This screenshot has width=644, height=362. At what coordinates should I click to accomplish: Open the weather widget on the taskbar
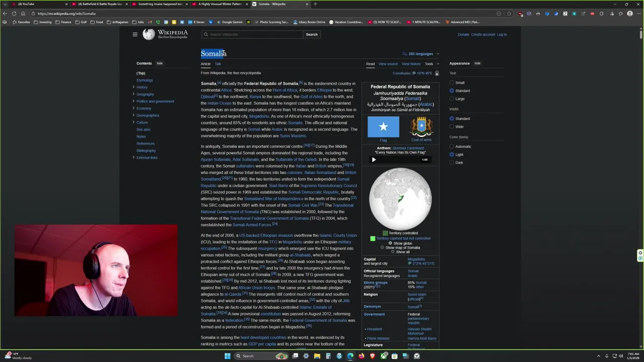(18, 356)
